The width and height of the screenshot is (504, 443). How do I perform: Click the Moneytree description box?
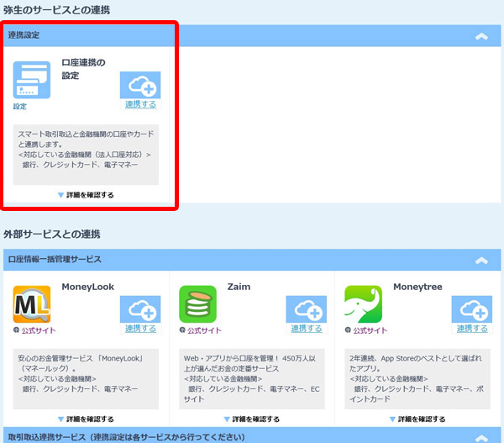click(417, 379)
